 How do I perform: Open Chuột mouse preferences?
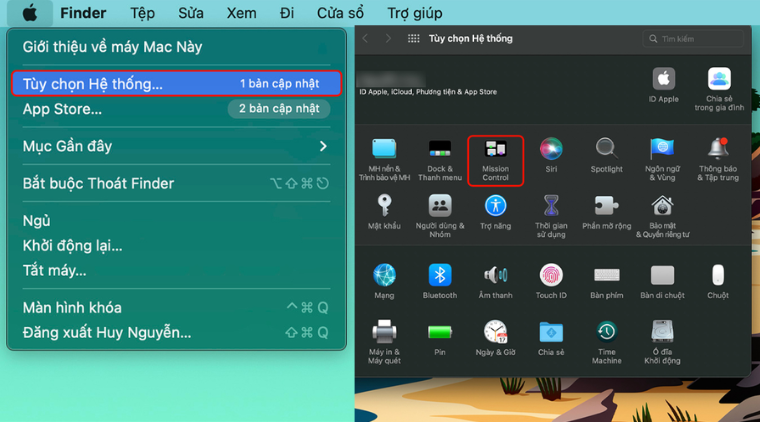tap(718, 281)
